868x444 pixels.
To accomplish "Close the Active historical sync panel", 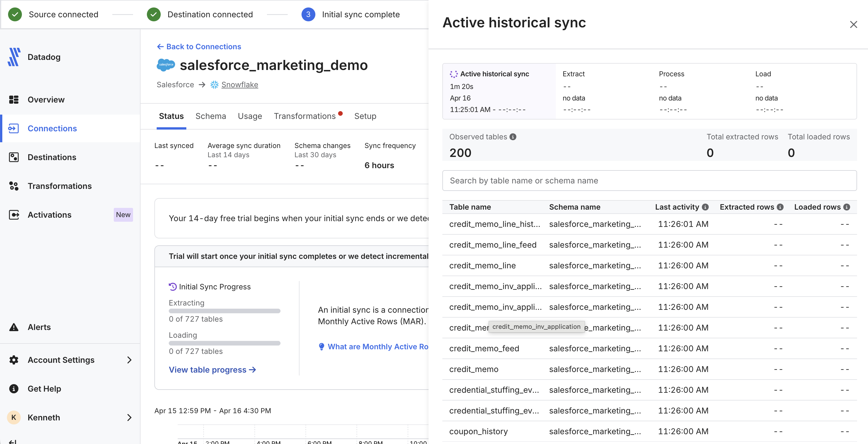I will point(853,24).
